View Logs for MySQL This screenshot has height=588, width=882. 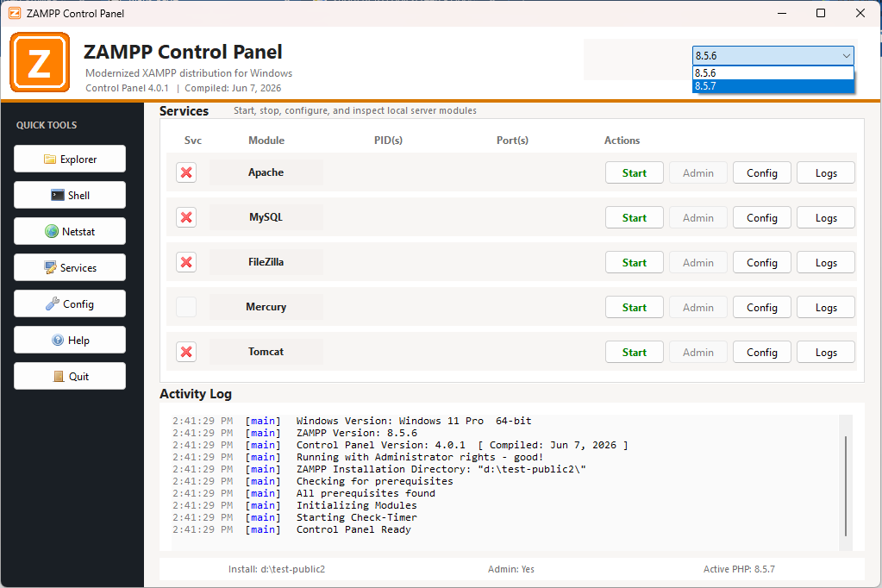tap(826, 218)
